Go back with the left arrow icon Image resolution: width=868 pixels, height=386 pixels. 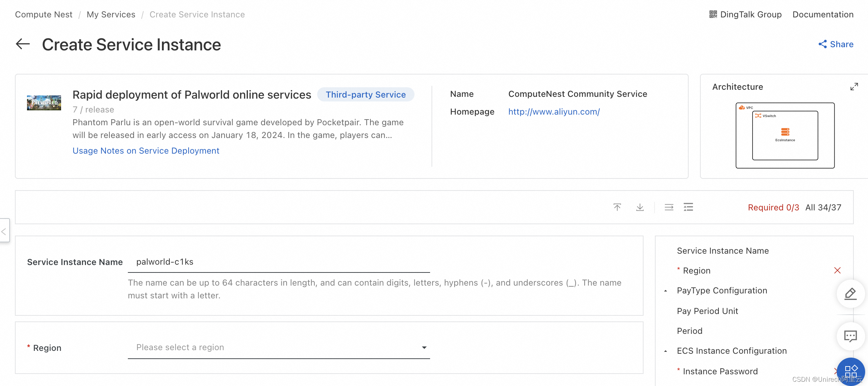[23, 44]
